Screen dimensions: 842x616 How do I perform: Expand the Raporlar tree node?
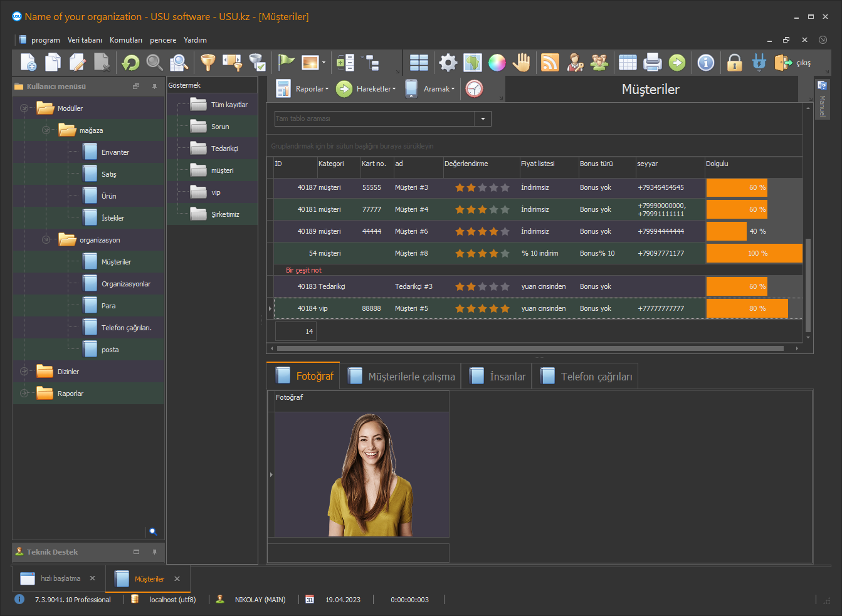pos(24,394)
